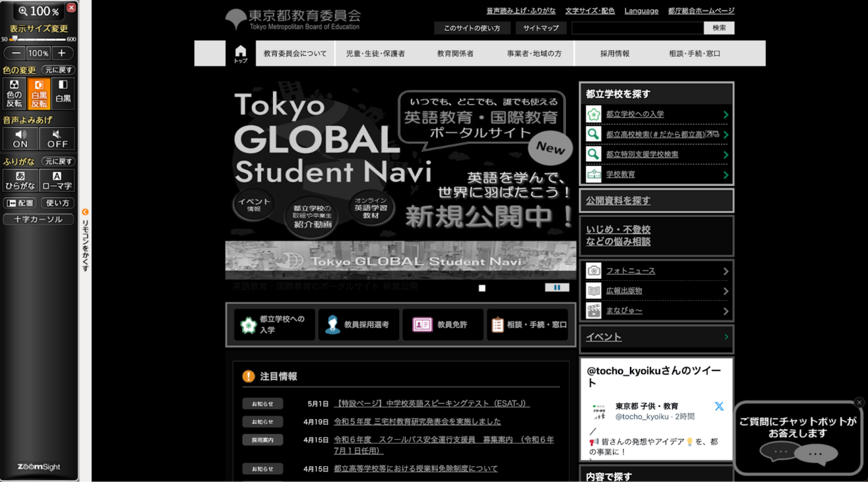Image resolution: width=868 pixels, height=482 pixels.
Task: Enable ひらがな furigana
Action: (x=20, y=180)
